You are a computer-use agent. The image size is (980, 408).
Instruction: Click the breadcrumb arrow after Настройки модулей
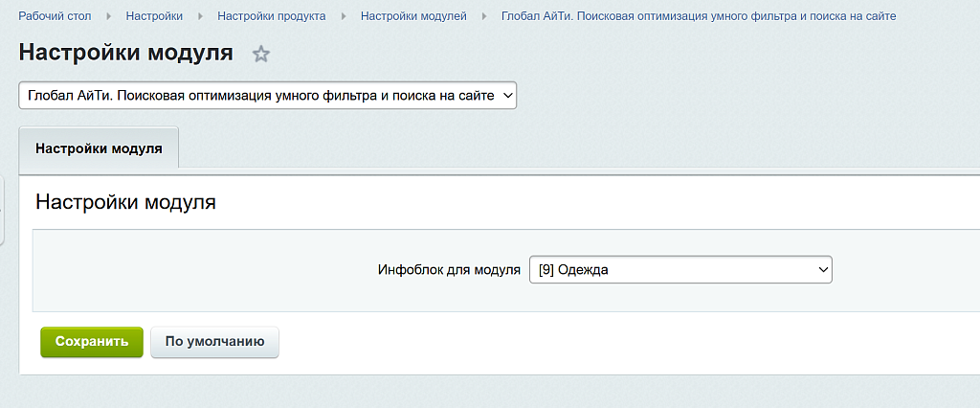[x=484, y=17]
